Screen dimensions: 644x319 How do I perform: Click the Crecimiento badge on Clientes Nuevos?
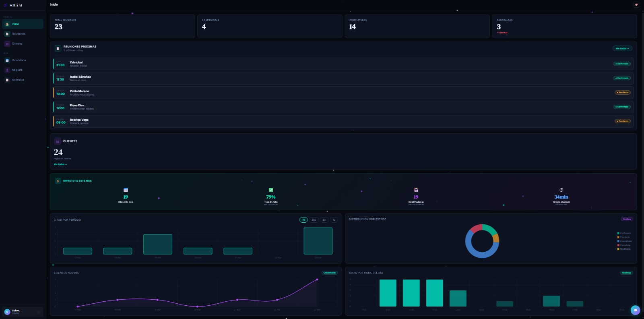[330, 273]
